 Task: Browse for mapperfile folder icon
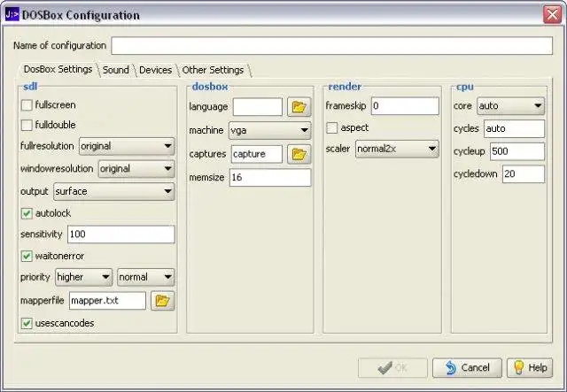(163, 301)
